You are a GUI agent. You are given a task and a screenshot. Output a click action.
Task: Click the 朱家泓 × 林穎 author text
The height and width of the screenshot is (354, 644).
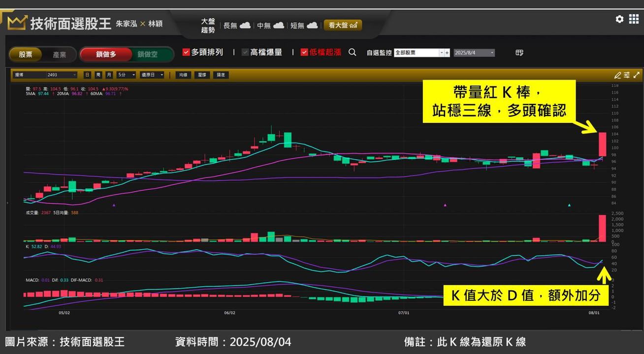[x=139, y=24]
